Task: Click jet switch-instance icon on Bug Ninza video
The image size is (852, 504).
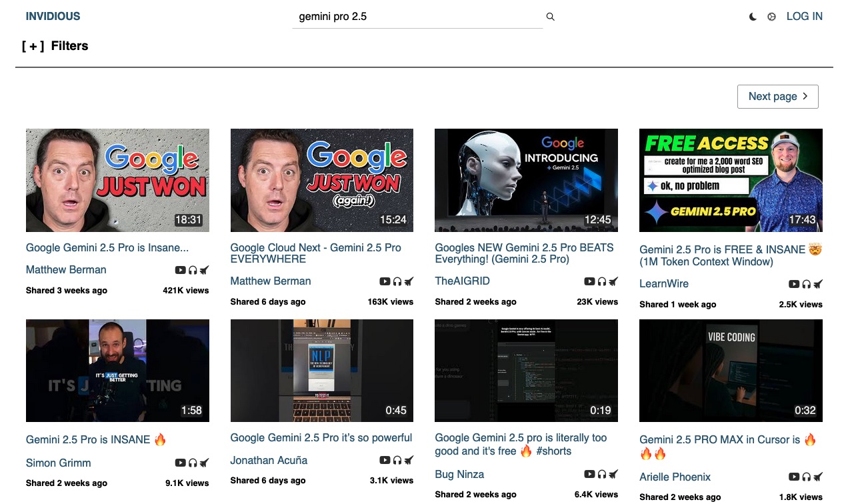Action: click(613, 475)
